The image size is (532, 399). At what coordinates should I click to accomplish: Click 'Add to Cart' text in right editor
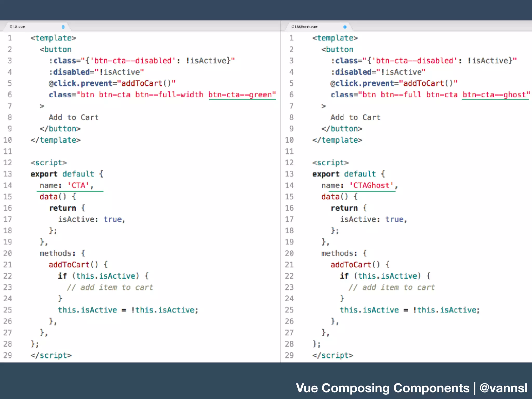pyautogui.click(x=355, y=117)
